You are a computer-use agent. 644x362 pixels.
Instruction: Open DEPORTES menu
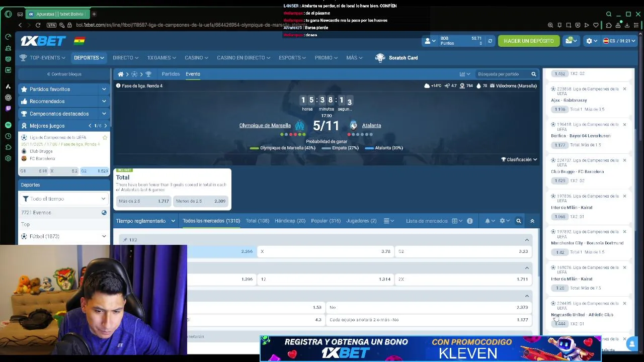pos(89,58)
